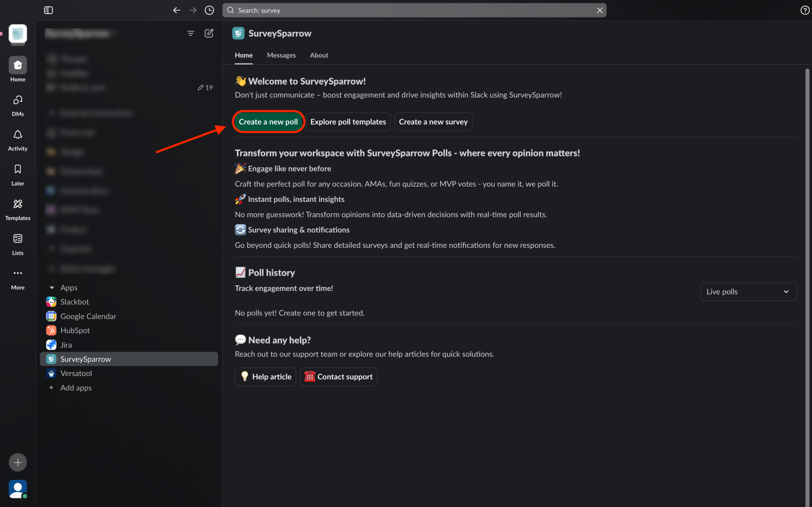Toggle the sidebar panel icon
This screenshot has width=812, height=507.
[x=48, y=10]
